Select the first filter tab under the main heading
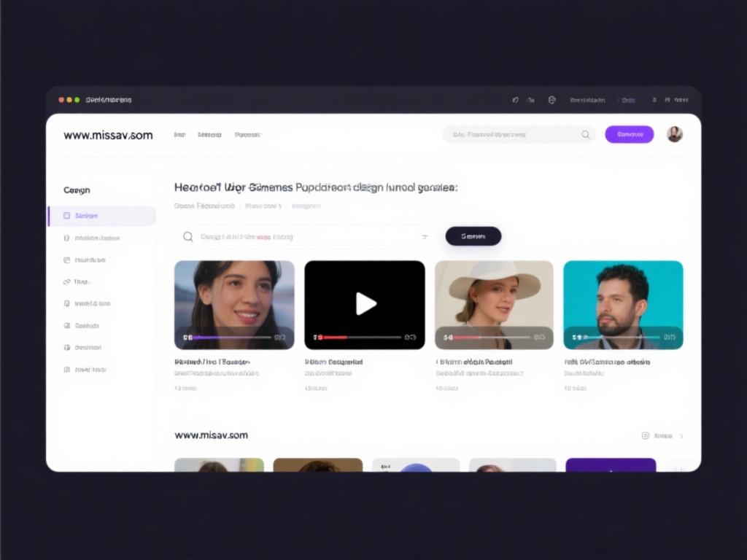Screen dimensions: 747x560 204,206
